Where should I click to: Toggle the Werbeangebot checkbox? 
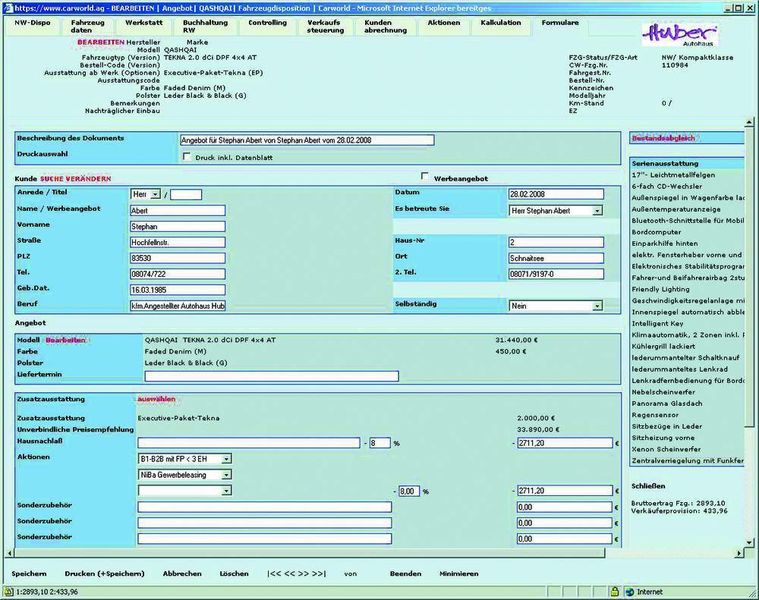click(x=425, y=177)
